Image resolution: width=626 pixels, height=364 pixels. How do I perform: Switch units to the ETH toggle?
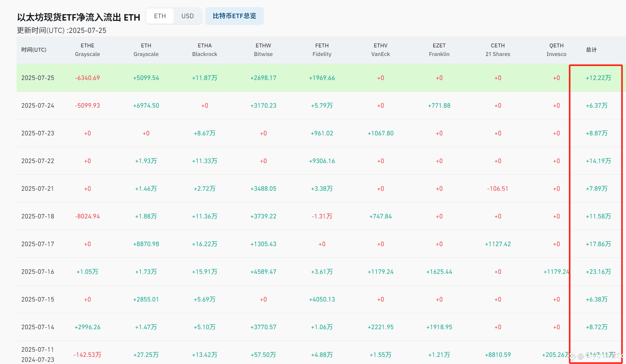click(x=160, y=16)
